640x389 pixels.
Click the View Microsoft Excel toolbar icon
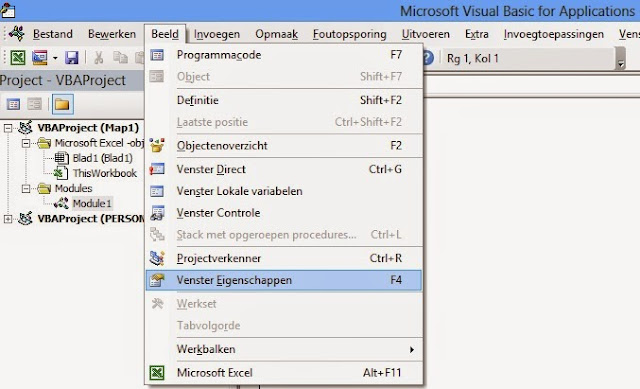pos(18,58)
